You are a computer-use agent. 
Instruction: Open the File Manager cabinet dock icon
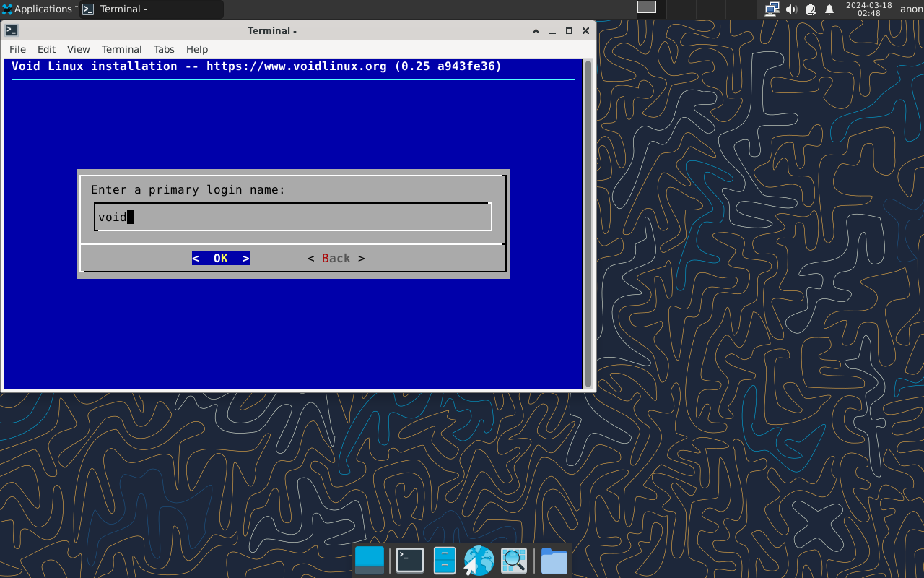pyautogui.click(x=445, y=561)
